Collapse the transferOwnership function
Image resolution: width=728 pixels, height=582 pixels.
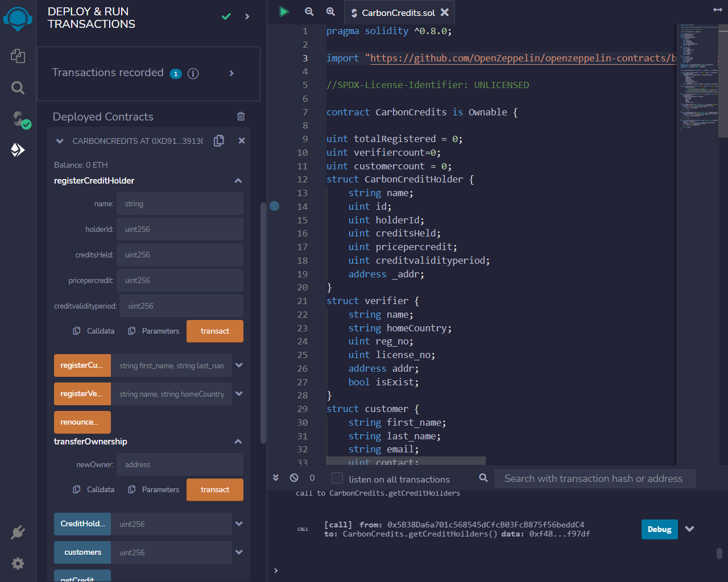click(238, 442)
